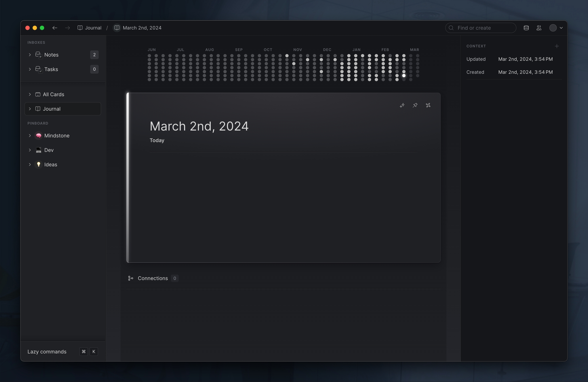
Task: Expand the Notes inbox chevron
Action: (30, 55)
